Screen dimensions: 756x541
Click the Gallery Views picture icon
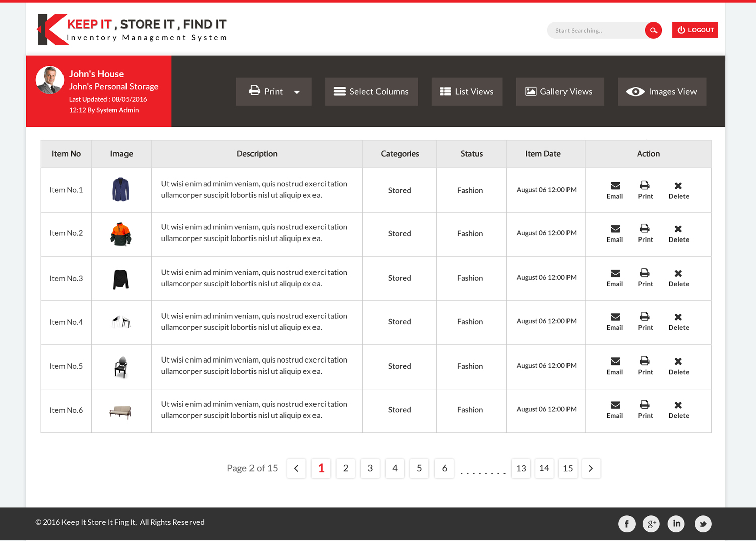tap(531, 91)
